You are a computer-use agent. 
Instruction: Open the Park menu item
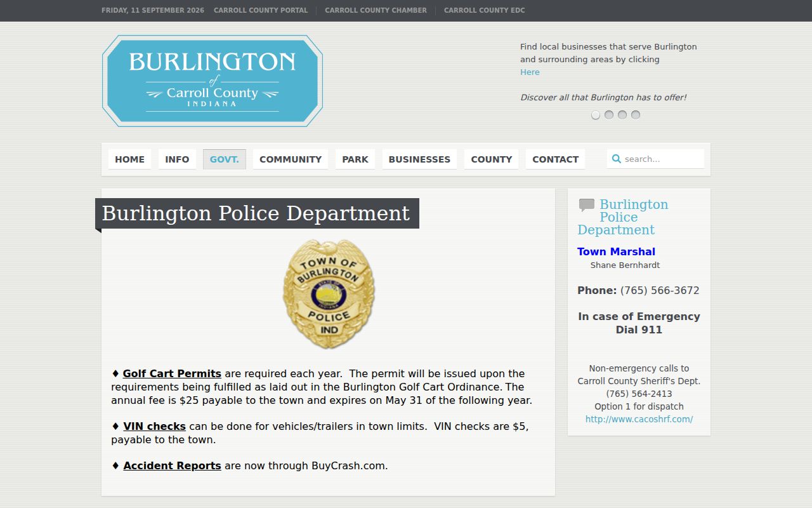355,159
